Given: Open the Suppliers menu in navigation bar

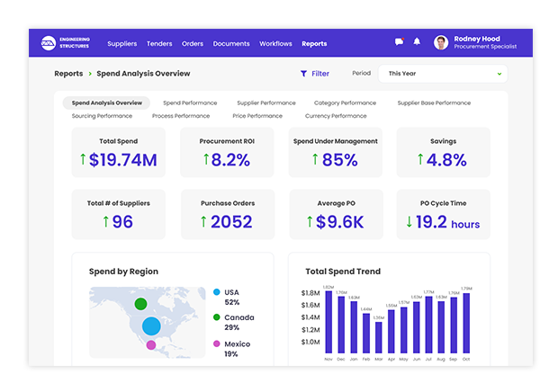Looking at the screenshot, I should pos(121,43).
